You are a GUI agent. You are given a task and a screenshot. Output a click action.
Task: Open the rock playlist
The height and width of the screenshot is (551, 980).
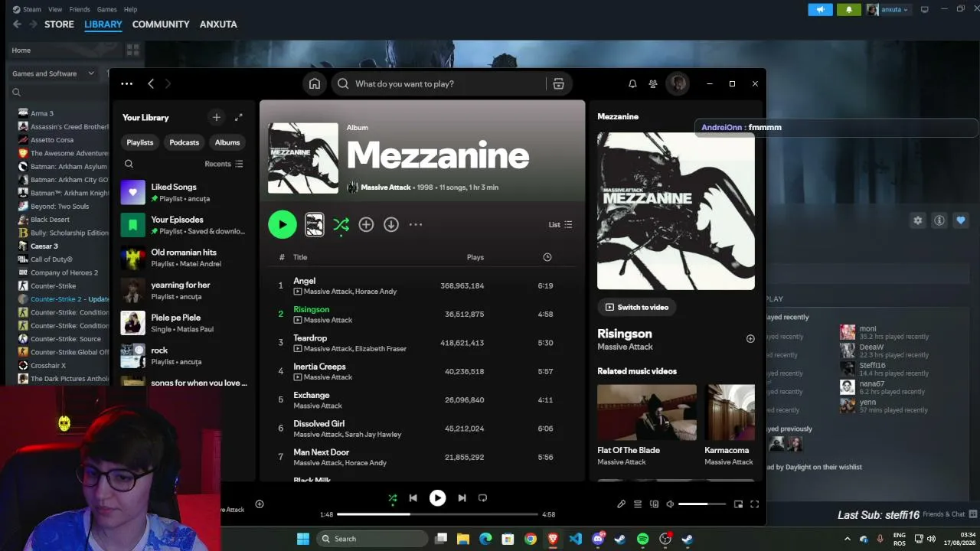point(184,356)
